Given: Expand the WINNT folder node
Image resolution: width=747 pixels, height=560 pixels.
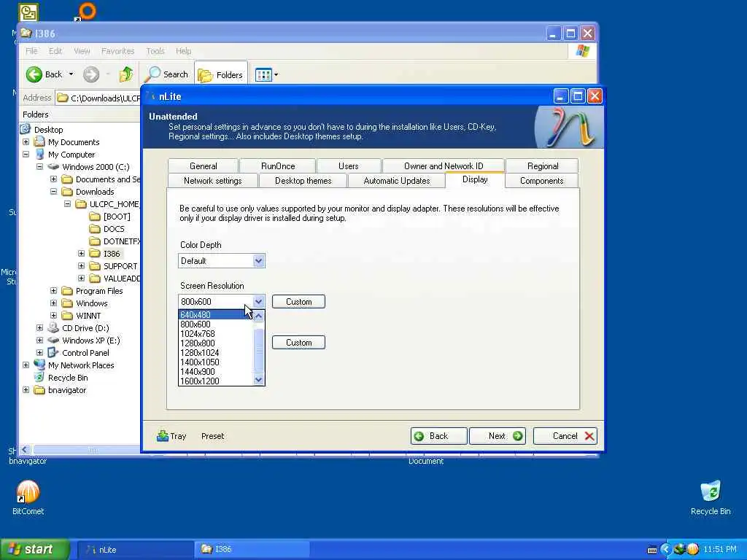Looking at the screenshot, I should pyautogui.click(x=53, y=315).
